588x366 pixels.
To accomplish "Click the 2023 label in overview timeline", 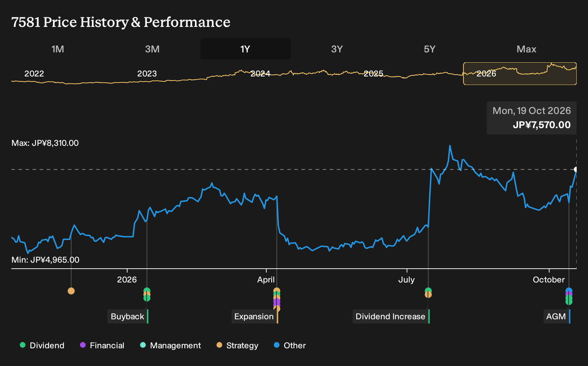I will pyautogui.click(x=147, y=74).
